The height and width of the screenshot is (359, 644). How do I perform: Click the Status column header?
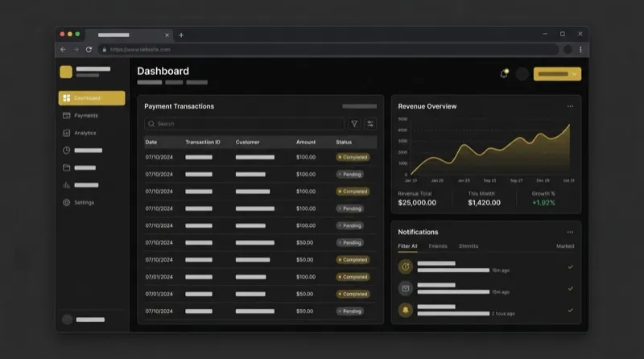click(344, 142)
